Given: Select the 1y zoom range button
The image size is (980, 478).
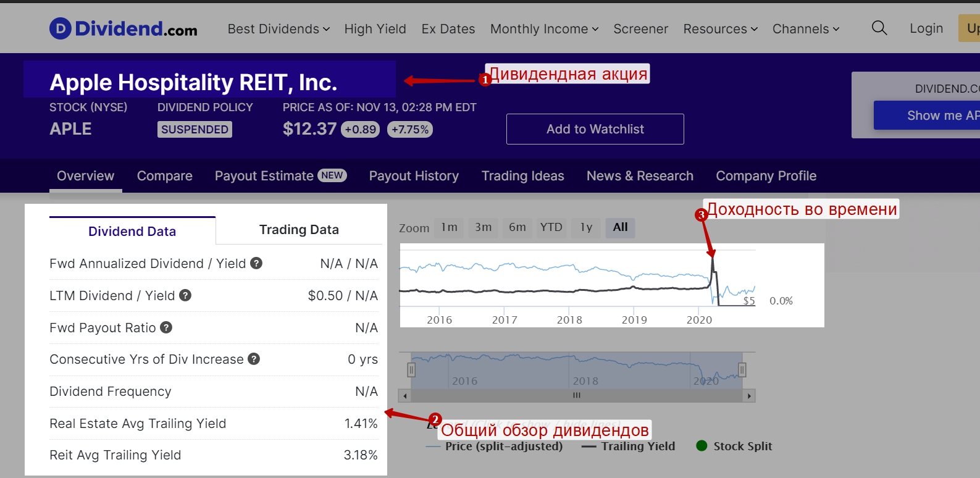Looking at the screenshot, I should click(x=586, y=227).
